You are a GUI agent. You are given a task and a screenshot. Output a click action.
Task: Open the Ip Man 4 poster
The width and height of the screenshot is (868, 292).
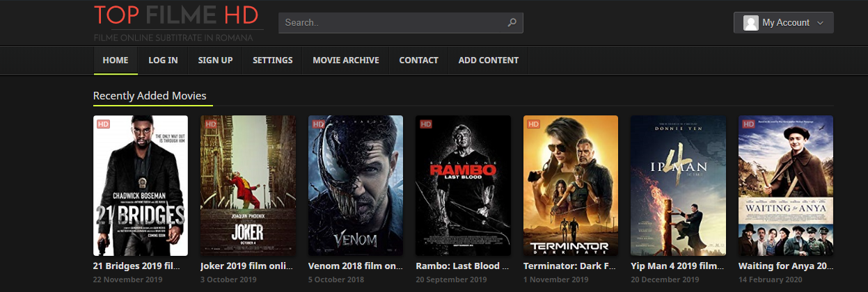point(678,186)
